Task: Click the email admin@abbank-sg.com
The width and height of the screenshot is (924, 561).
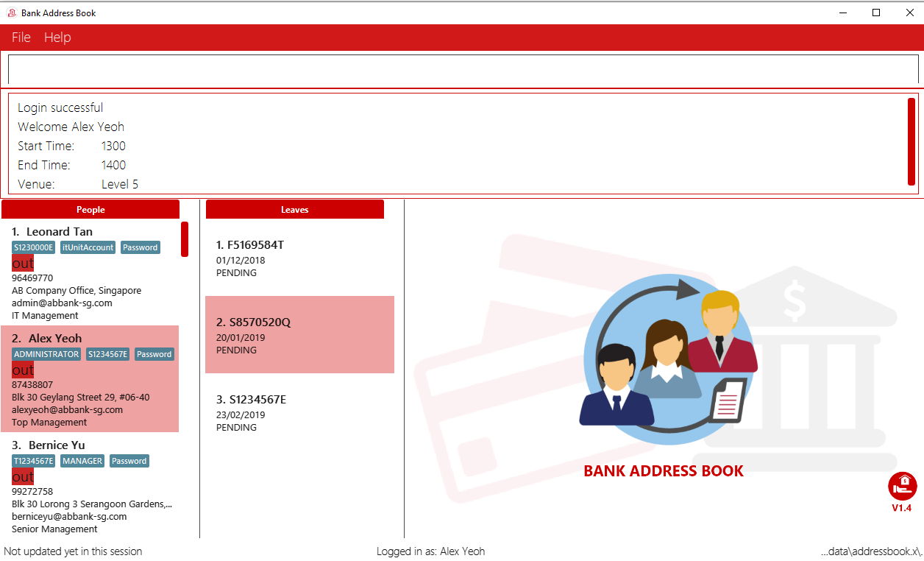Action: click(x=62, y=303)
